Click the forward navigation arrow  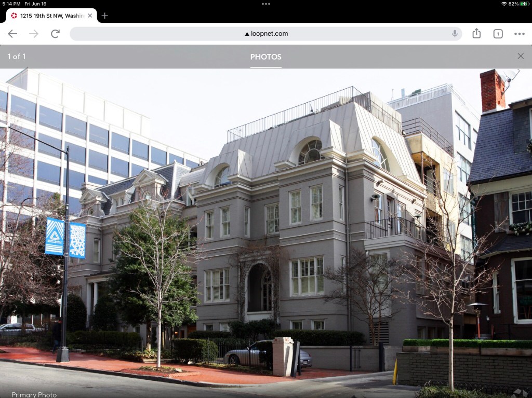click(34, 34)
